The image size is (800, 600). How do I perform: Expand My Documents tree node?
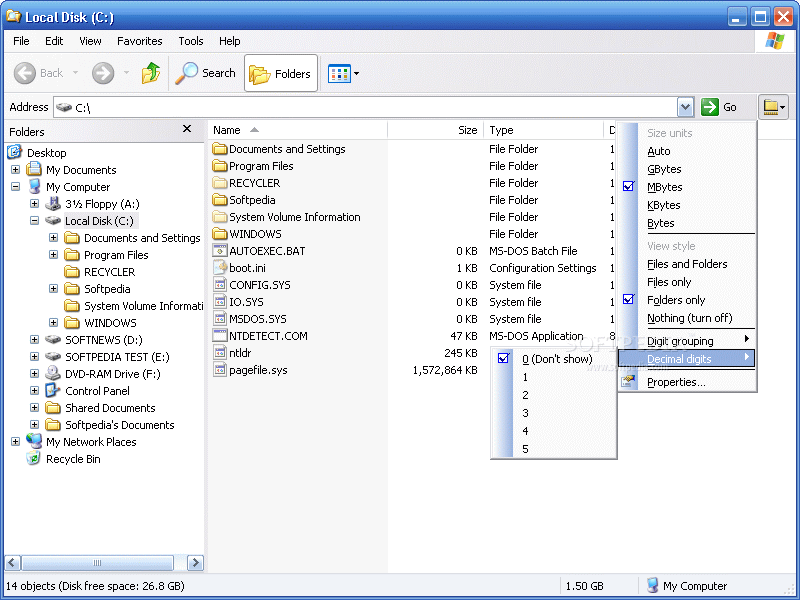[x=15, y=169]
